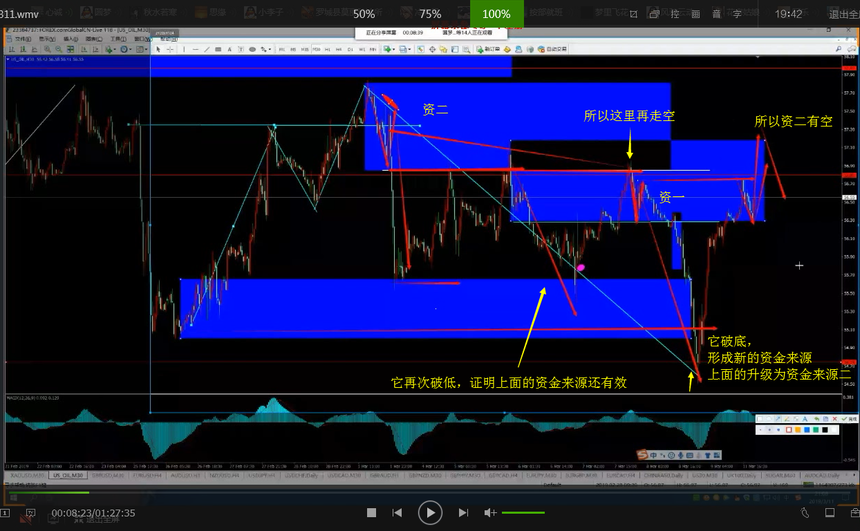Switch to AUDCAD,Daily chart tab
Image resolution: width=860 pixels, height=531 pixels.
tap(822, 475)
